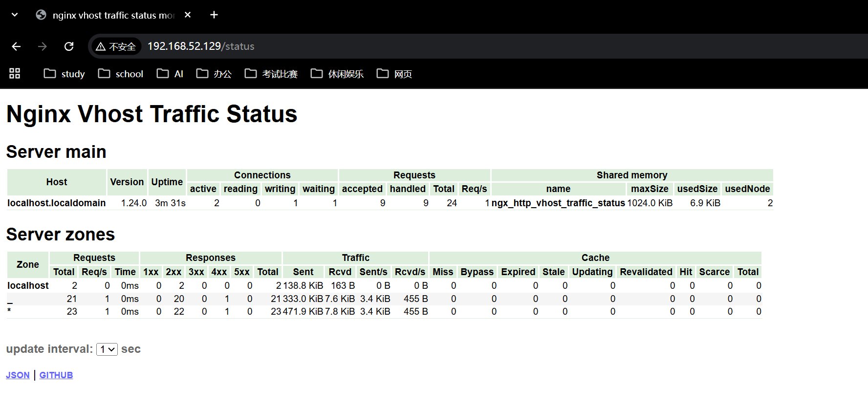The width and height of the screenshot is (868, 409).
Task: Click the Expired column header
Action: (518, 272)
